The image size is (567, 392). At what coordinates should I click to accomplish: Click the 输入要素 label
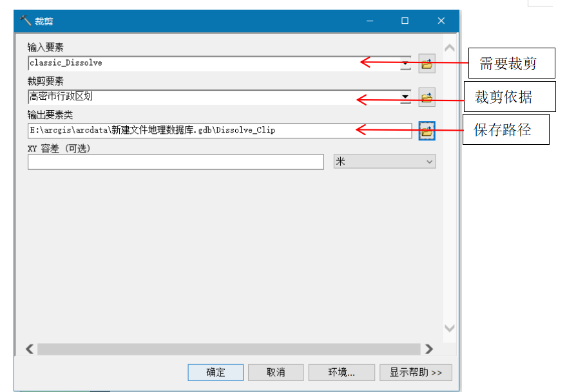click(46, 48)
